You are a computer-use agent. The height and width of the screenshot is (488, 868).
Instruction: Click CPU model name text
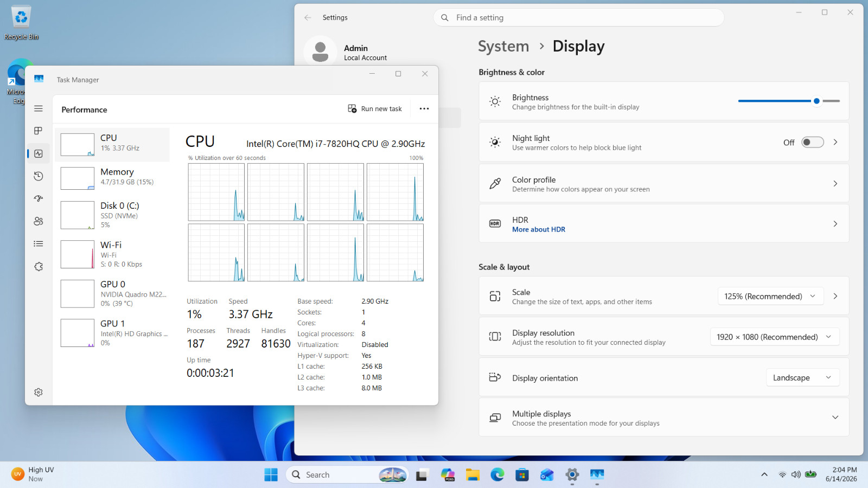(336, 144)
